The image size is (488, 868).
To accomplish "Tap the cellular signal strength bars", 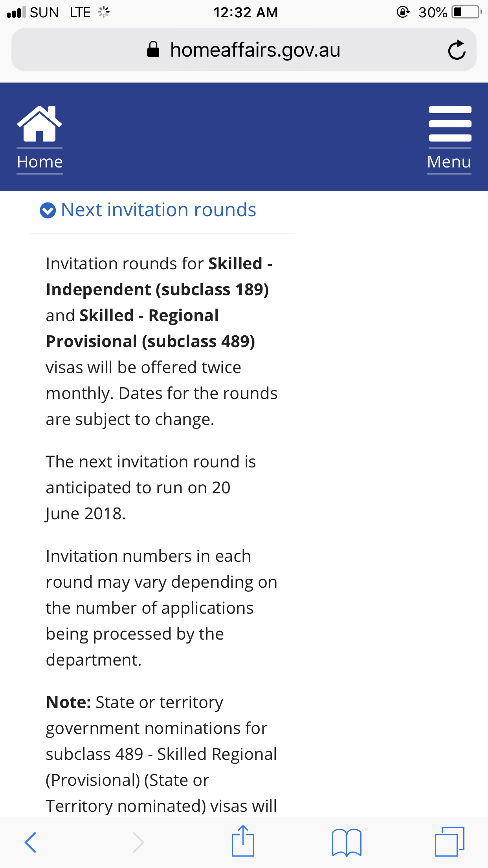I will pos(16,12).
